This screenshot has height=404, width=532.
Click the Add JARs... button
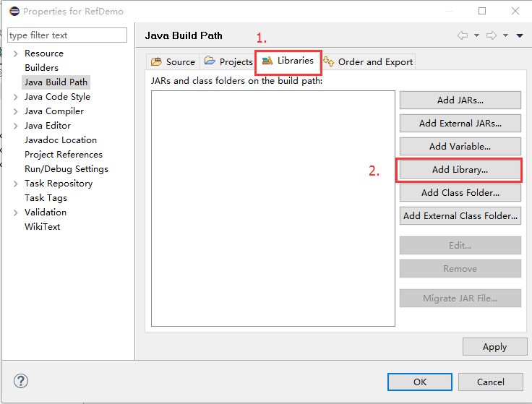[460, 100]
